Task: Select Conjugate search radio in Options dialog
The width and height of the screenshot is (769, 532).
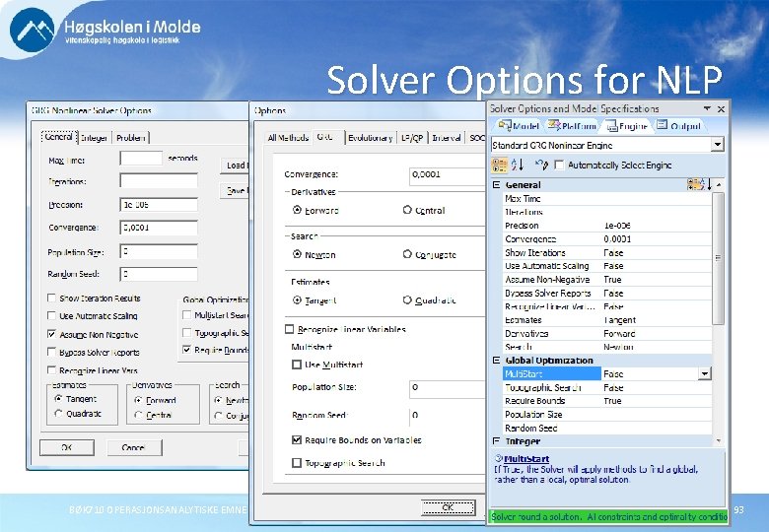Action: [407, 254]
